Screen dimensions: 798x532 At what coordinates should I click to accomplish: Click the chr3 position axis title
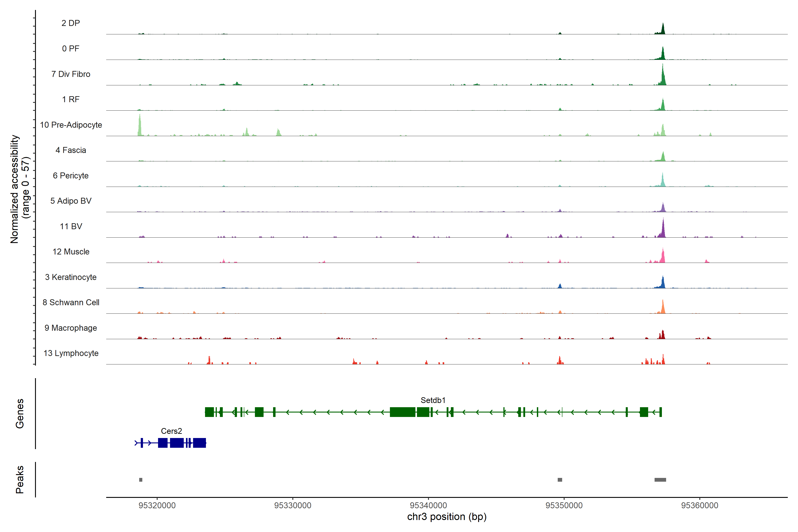(447, 517)
